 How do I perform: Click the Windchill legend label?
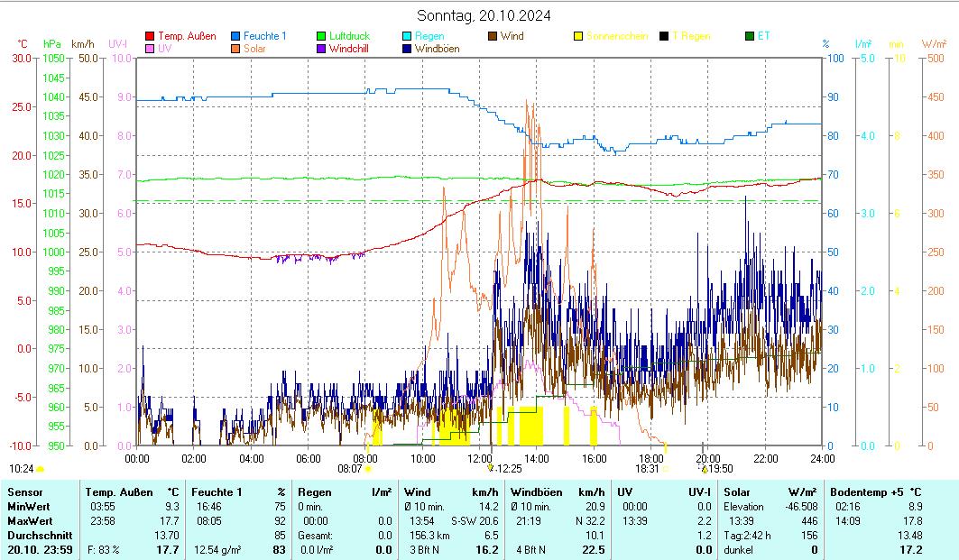click(348, 49)
